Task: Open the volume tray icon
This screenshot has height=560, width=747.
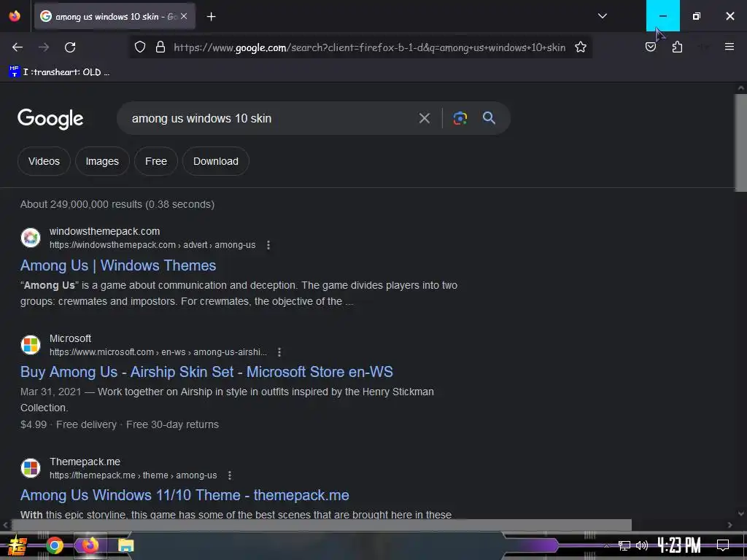Action: [x=642, y=545]
